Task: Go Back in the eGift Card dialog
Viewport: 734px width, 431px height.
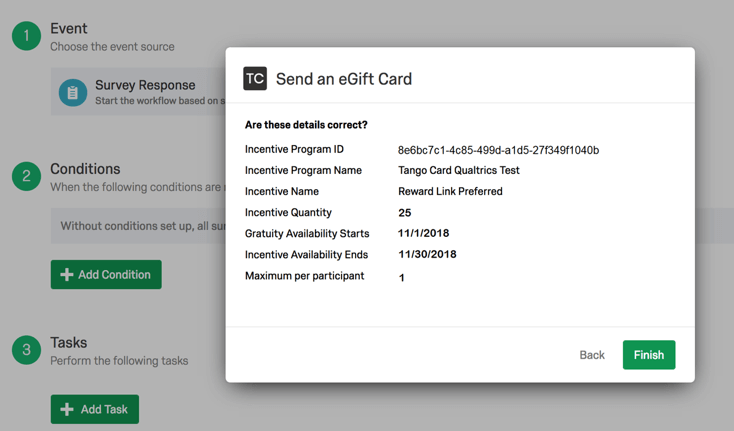Action: point(592,355)
